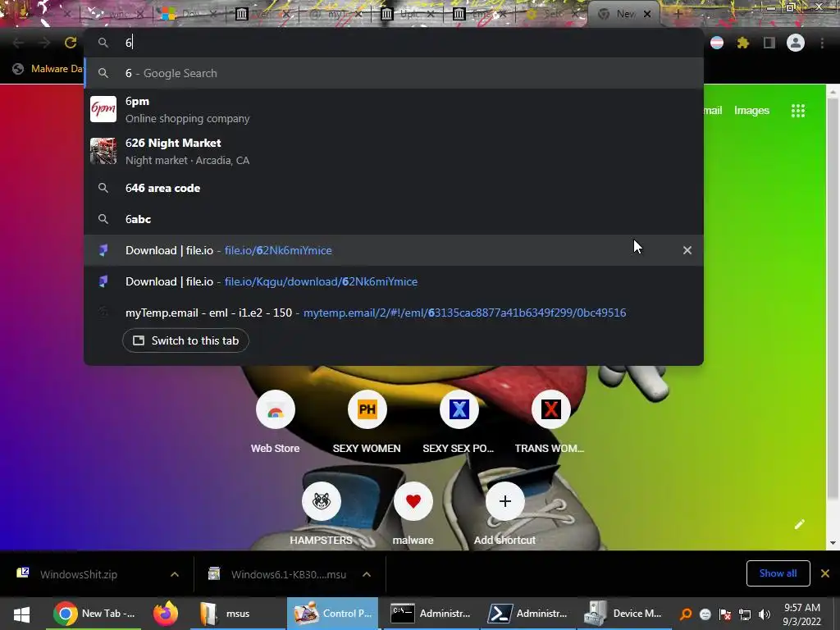Toggle the Chrome side panel icon

click(x=769, y=43)
